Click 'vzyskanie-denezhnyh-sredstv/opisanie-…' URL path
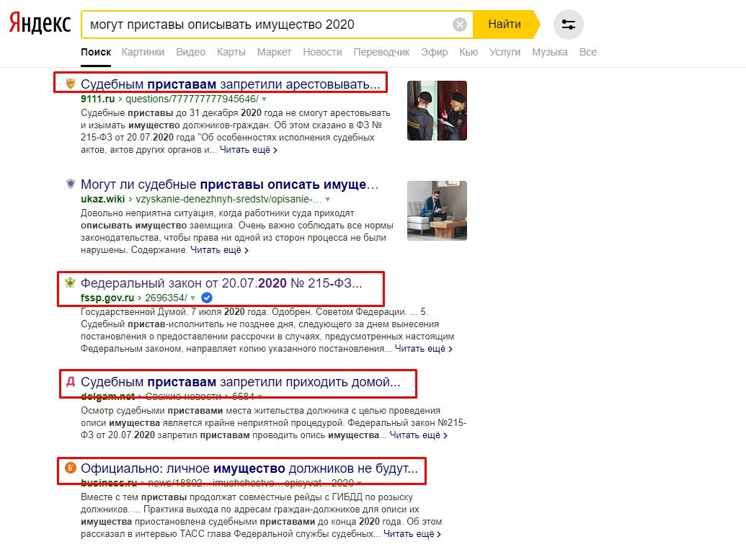 (x=228, y=199)
